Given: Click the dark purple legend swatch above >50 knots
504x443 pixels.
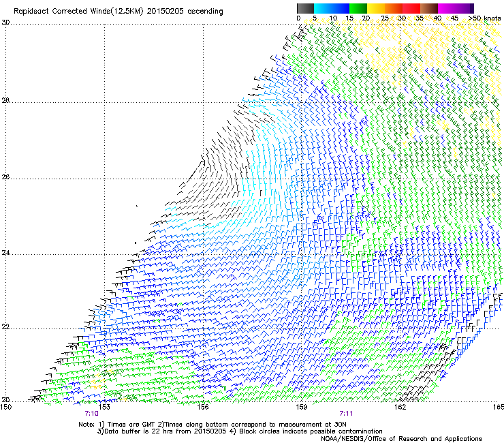Looking at the screenshot, I should 472,8.
